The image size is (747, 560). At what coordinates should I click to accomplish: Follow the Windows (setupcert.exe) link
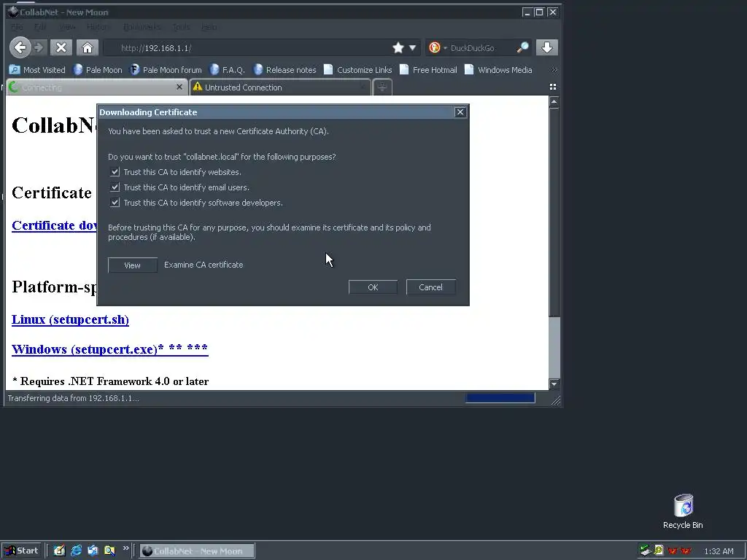point(109,349)
